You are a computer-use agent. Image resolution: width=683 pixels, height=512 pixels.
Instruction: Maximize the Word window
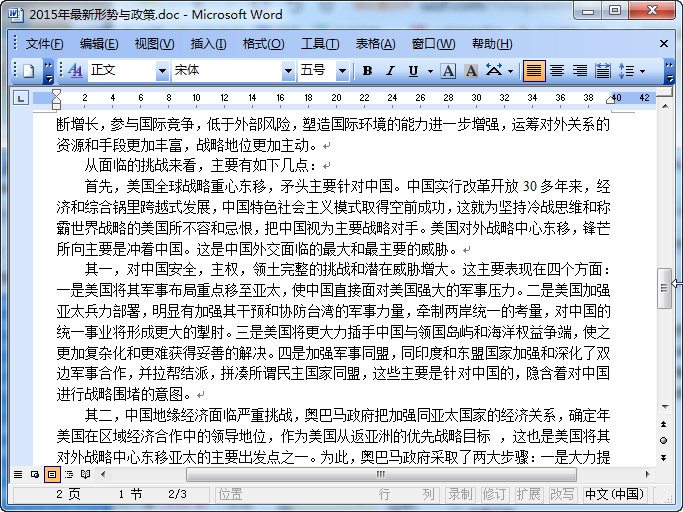click(x=615, y=11)
